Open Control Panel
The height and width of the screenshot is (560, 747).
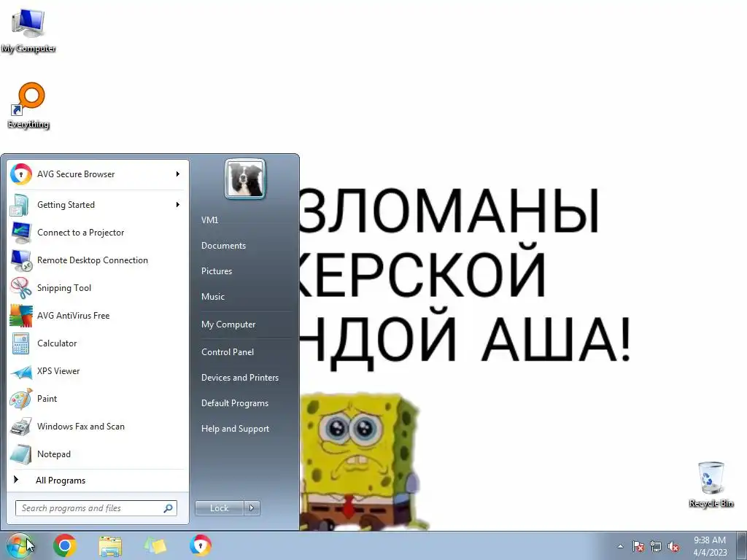[228, 352]
